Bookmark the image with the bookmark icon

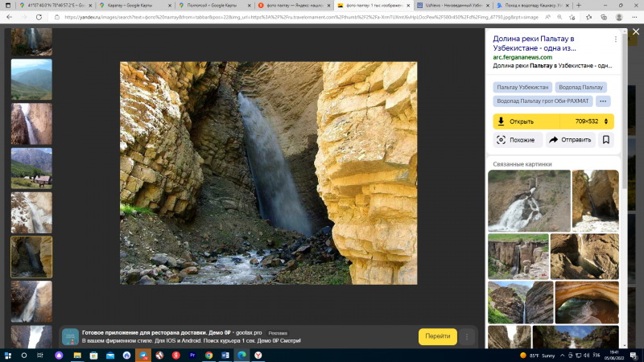[606, 140]
